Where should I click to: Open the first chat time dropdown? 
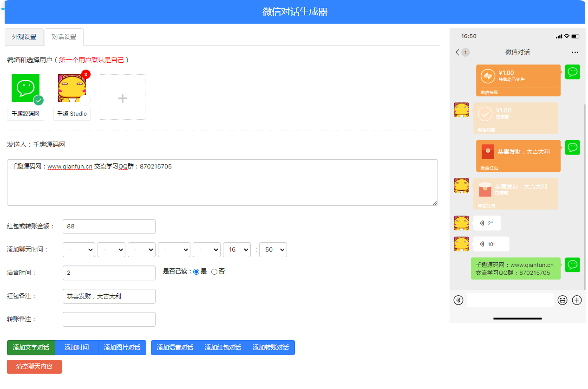coord(78,249)
